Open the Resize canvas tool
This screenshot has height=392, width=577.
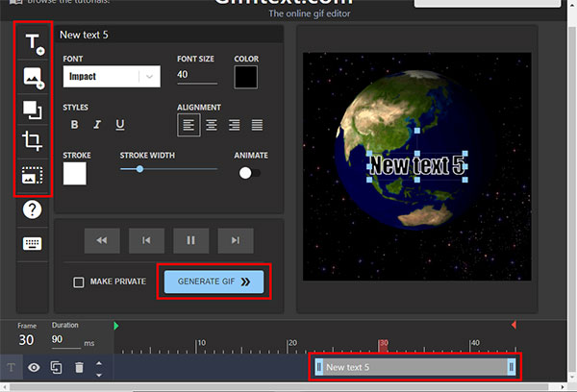(x=33, y=110)
